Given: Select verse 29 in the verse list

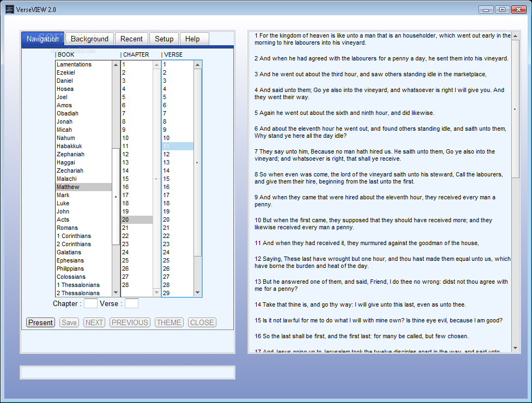Looking at the screenshot, I should (x=178, y=293).
